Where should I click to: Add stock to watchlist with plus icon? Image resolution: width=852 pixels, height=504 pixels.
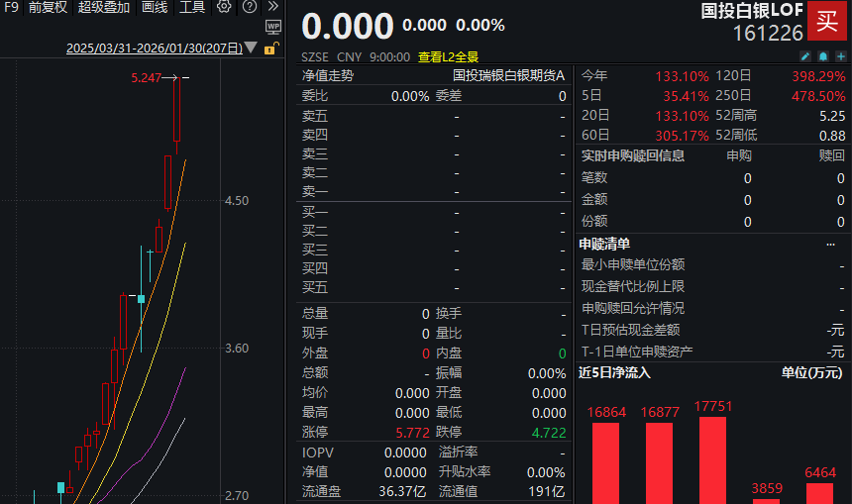839,55
